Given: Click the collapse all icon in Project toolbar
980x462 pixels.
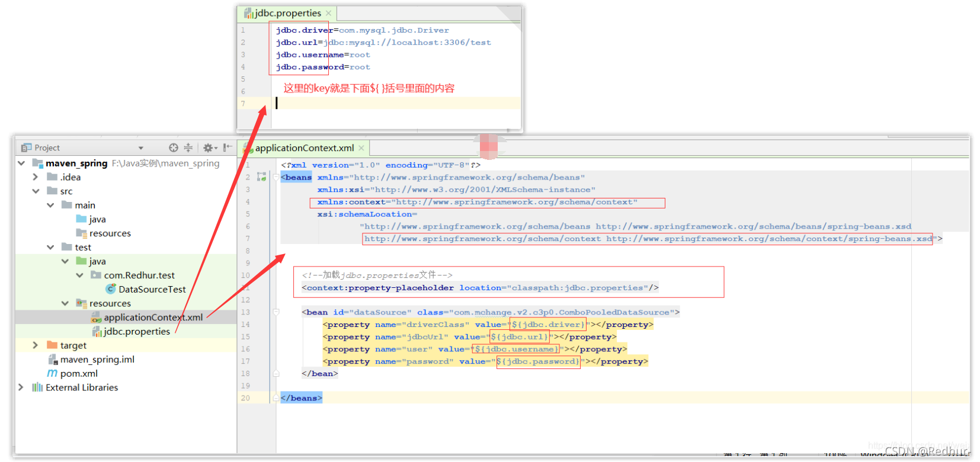Looking at the screenshot, I should [x=188, y=147].
